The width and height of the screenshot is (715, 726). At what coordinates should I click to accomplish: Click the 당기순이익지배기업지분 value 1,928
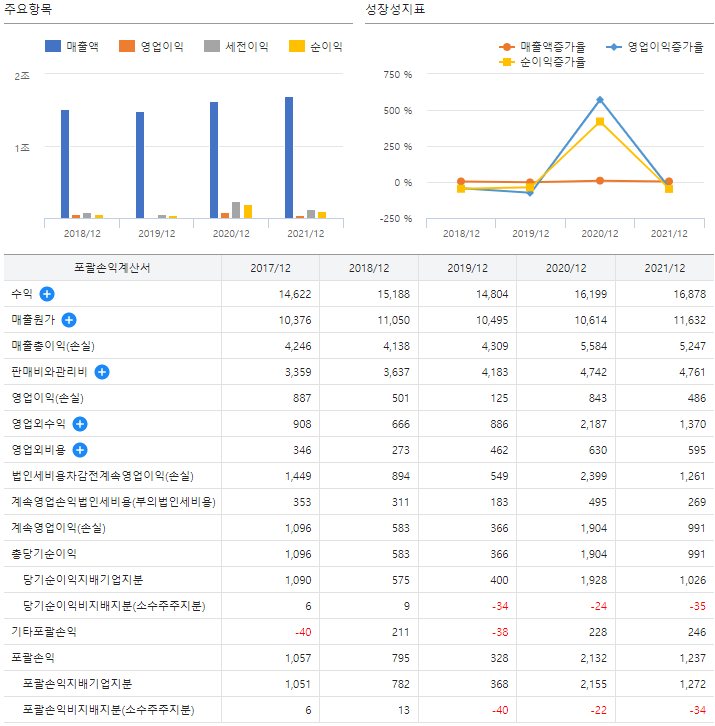point(594,580)
